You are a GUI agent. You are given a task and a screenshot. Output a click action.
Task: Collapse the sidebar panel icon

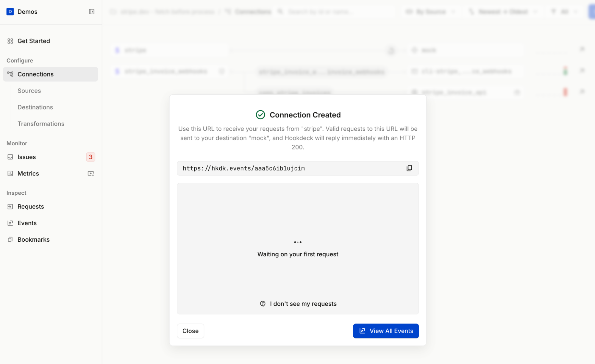[x=92, y=12]
